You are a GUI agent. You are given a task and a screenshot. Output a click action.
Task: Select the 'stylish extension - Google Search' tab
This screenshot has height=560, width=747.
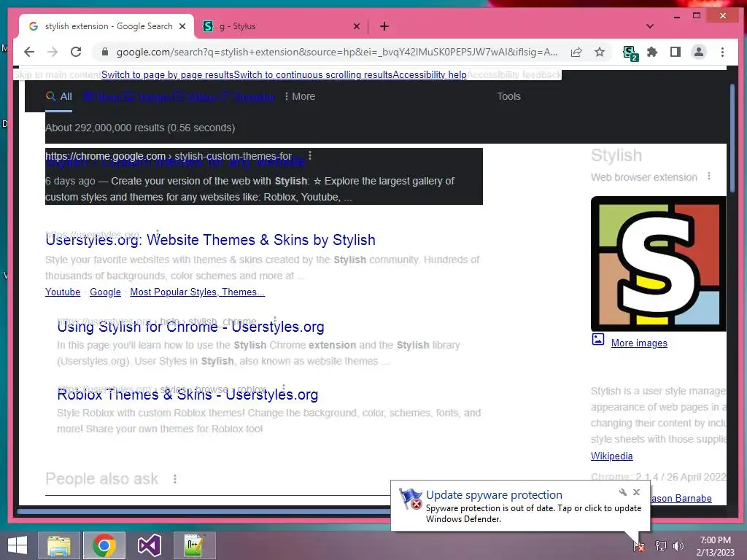coord(107,26)
